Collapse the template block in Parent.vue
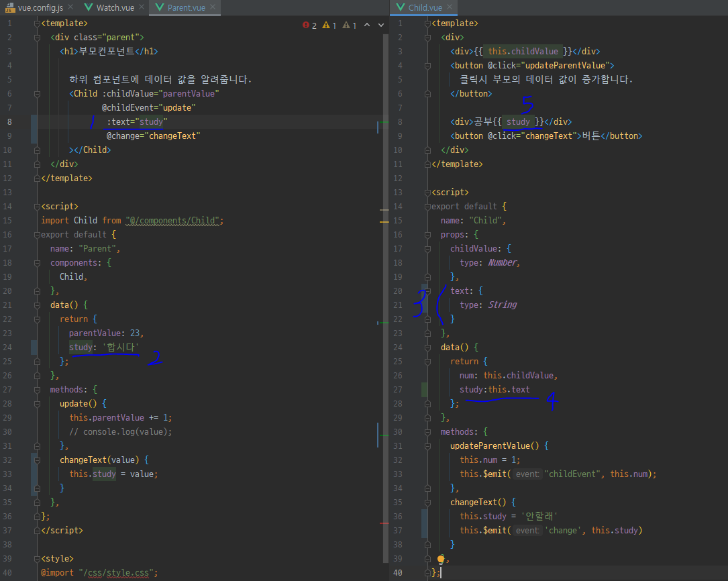This screenshot has height=581, width=728. click(x=37, y=23)
